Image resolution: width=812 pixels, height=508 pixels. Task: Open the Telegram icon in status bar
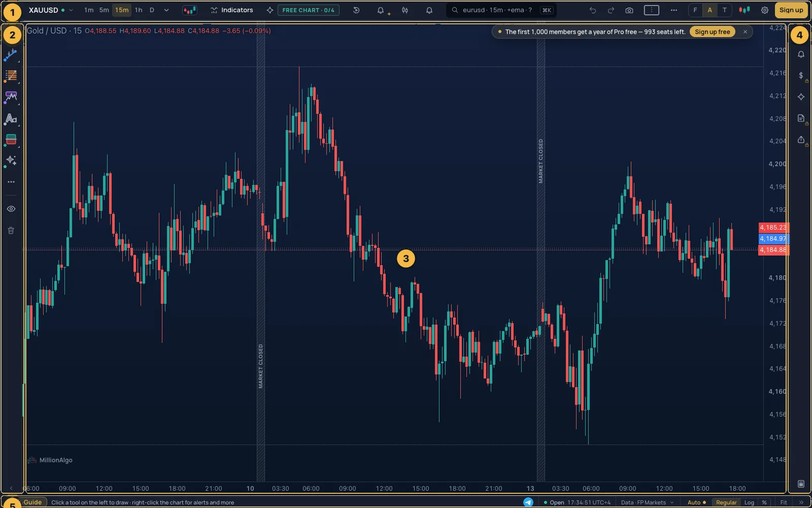click(528, 502)
